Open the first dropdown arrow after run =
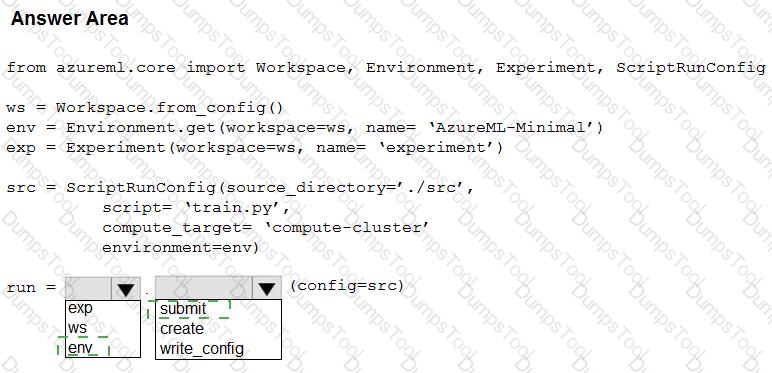 click(x=126, y=288)
